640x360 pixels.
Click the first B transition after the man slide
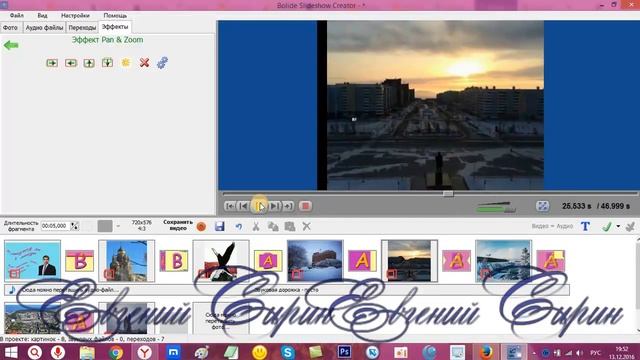tap(80, 261)
